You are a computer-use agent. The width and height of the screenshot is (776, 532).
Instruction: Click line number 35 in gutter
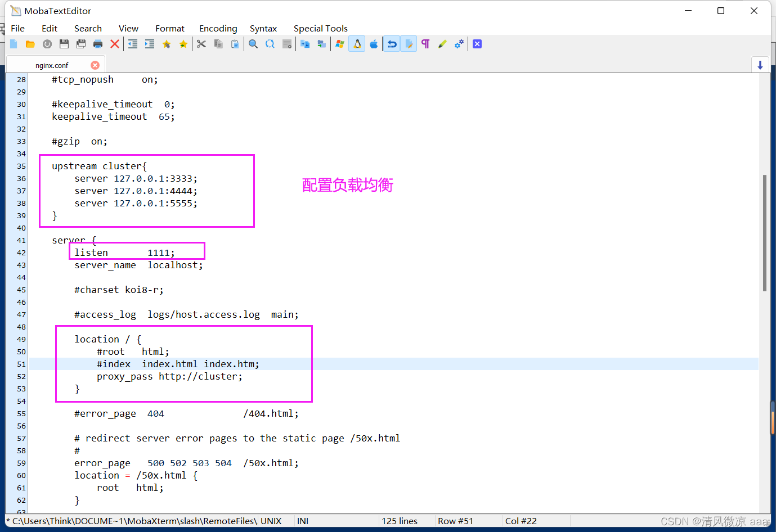(x=21, y=166)
